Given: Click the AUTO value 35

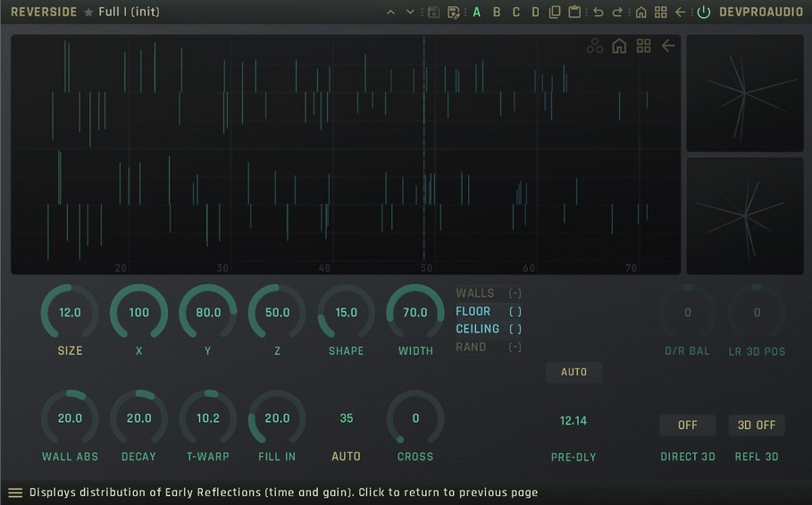Looking at the screenshot, I should coord(347,418).
